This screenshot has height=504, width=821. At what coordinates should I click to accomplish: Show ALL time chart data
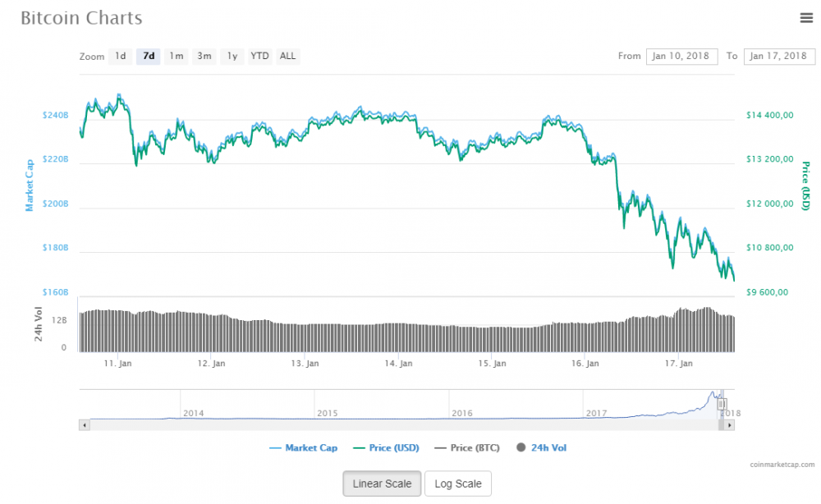[287, 56]
